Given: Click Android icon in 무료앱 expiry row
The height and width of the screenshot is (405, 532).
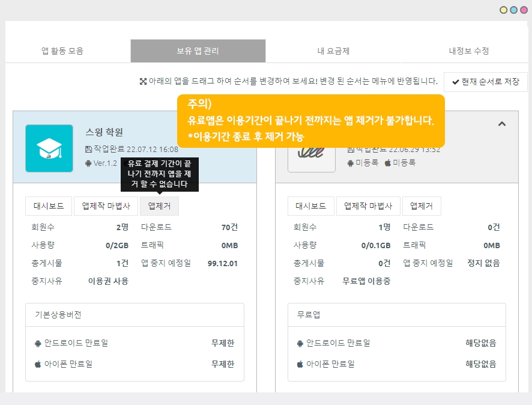Looking at the screenshot, I should pos(300,344).
